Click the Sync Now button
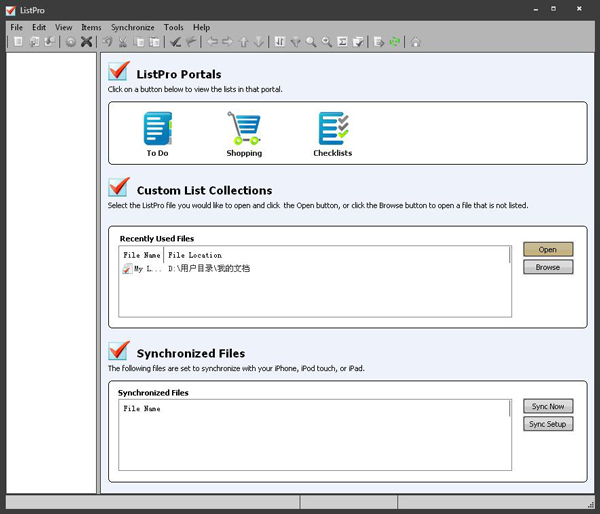Screen dimensions: 600x514 (548, 406)
